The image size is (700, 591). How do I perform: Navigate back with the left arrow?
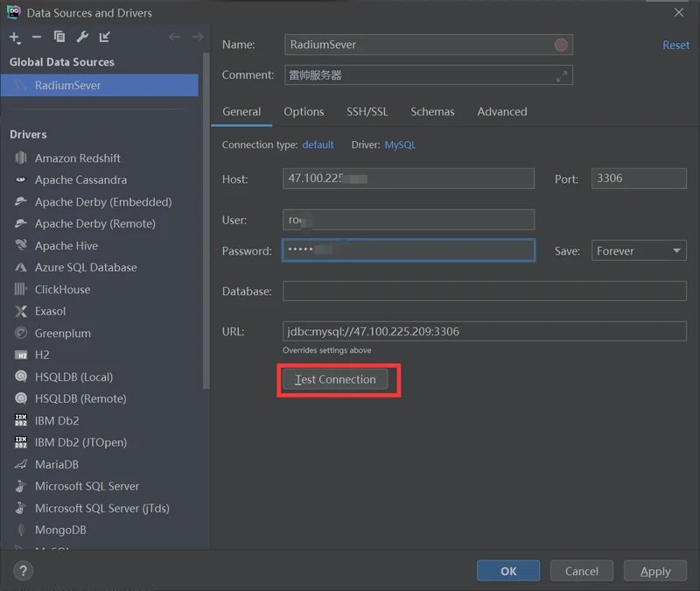[x=174, y=37]
